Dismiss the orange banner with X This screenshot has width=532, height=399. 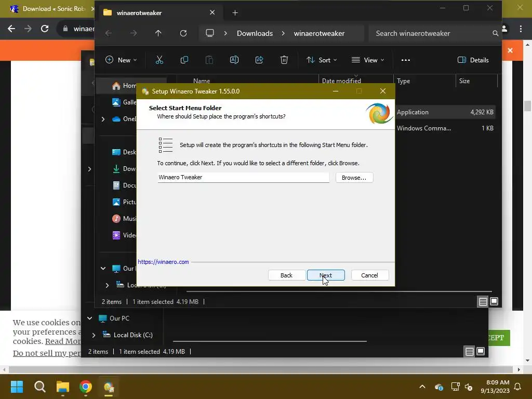(x=510, y=50)
